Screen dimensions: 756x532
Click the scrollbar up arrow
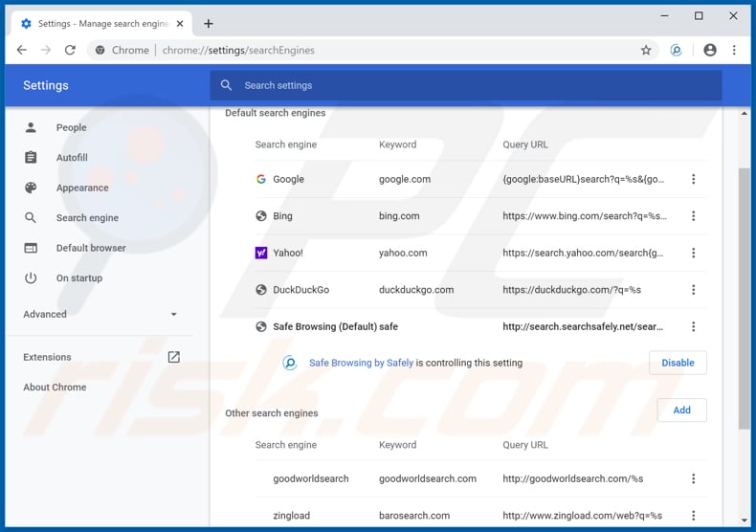tap(745, 114)
